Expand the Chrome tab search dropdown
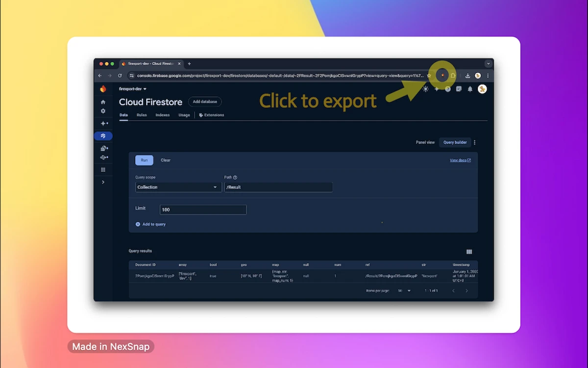Screen dimensions: 588x368 point(489,64)
